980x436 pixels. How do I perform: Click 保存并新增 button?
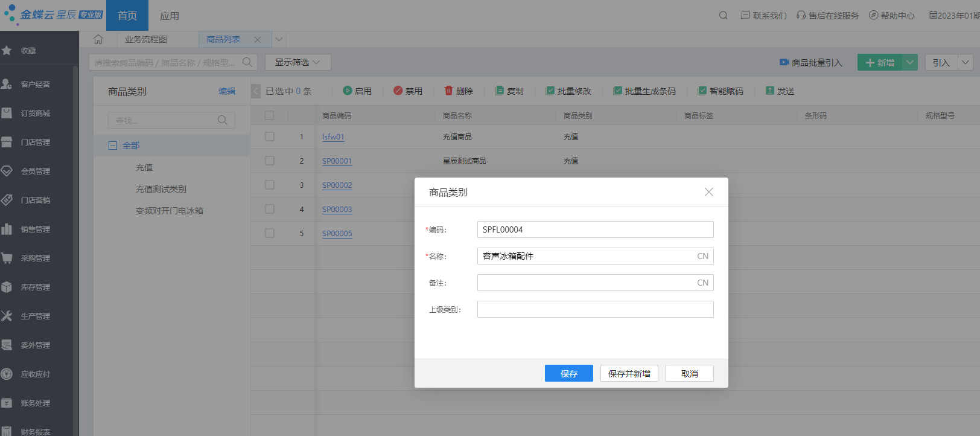pyautogui.click(x=629, y=373)
